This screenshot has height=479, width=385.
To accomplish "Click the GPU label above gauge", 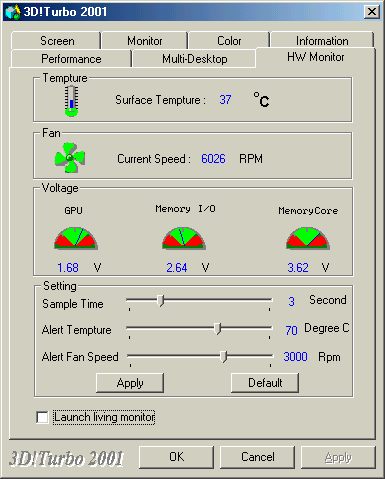I will pos(73,210).
